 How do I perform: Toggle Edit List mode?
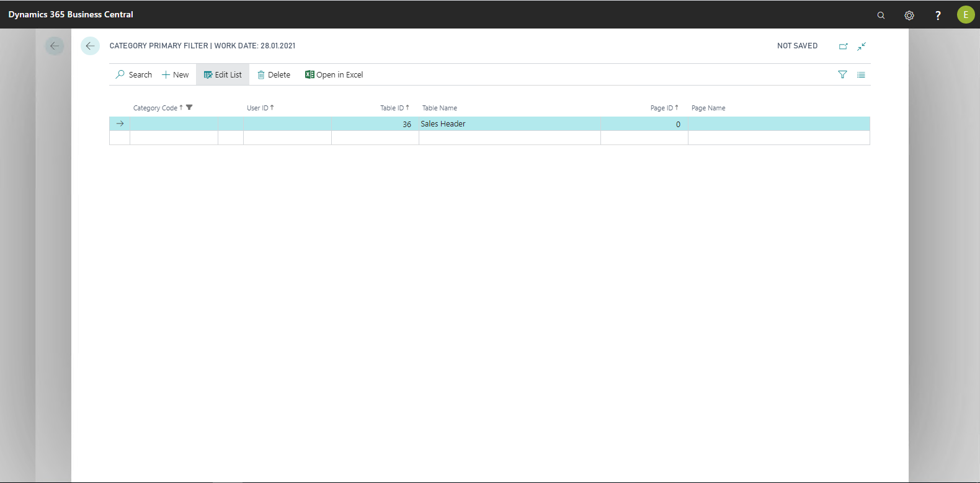click(223, 74)
